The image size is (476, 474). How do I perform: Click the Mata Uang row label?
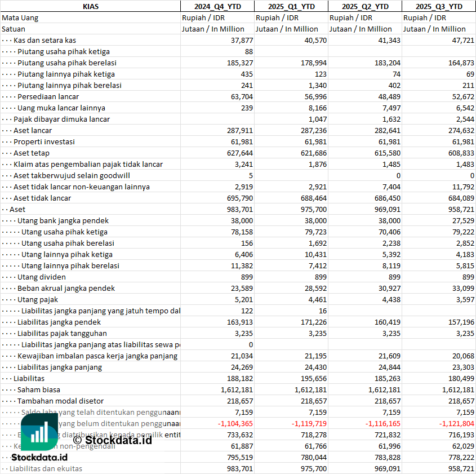[x=20, y=18]
